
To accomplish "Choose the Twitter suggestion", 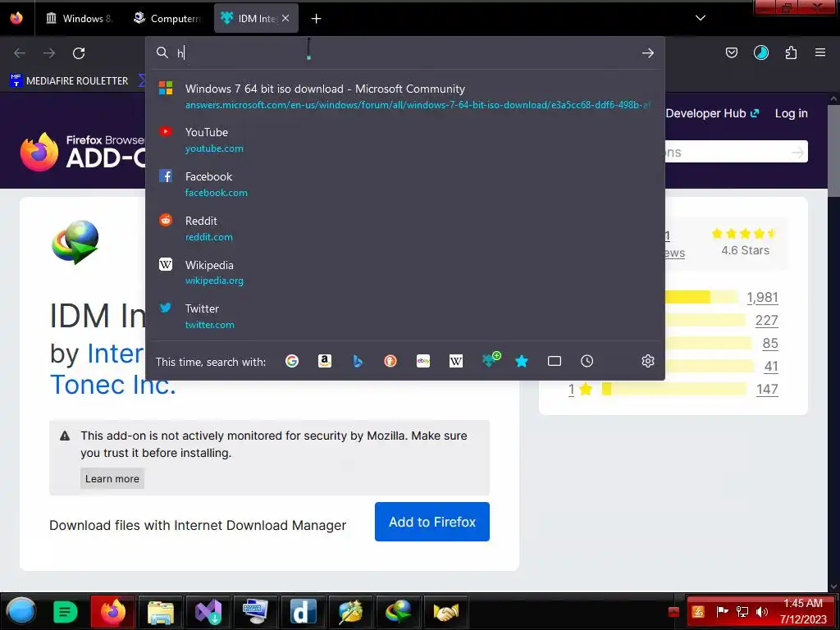I will click(404, 316).
